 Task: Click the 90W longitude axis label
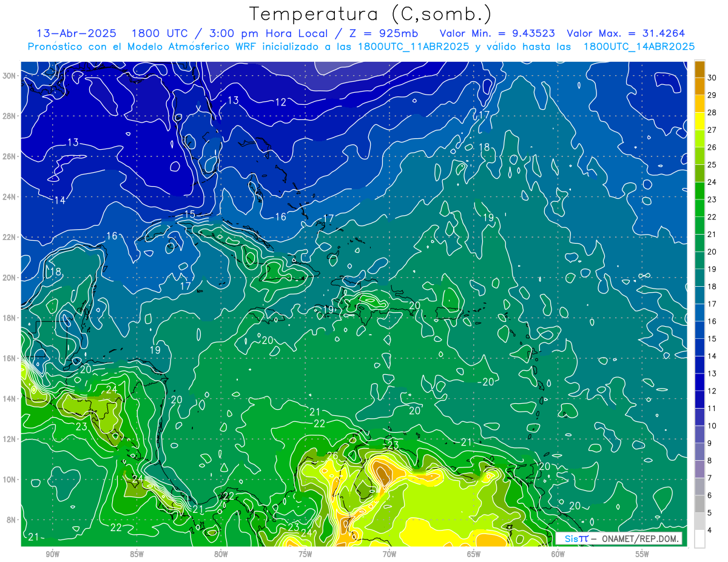point(52,554)
